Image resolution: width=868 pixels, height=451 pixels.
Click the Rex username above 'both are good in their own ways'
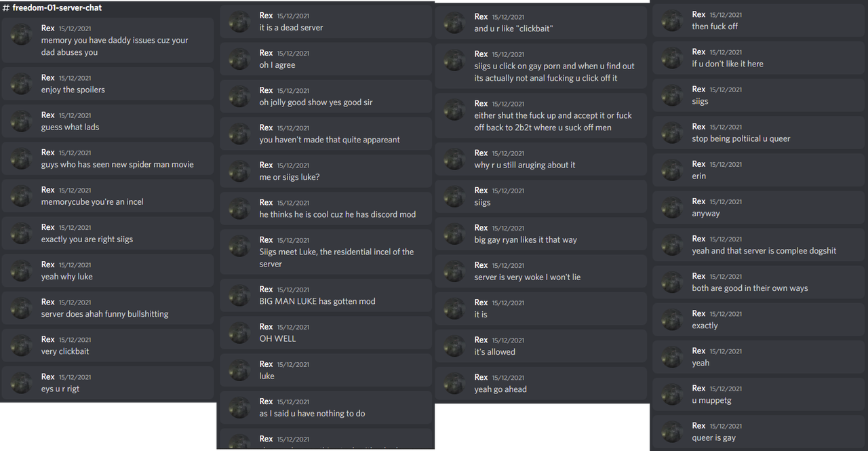698,276
